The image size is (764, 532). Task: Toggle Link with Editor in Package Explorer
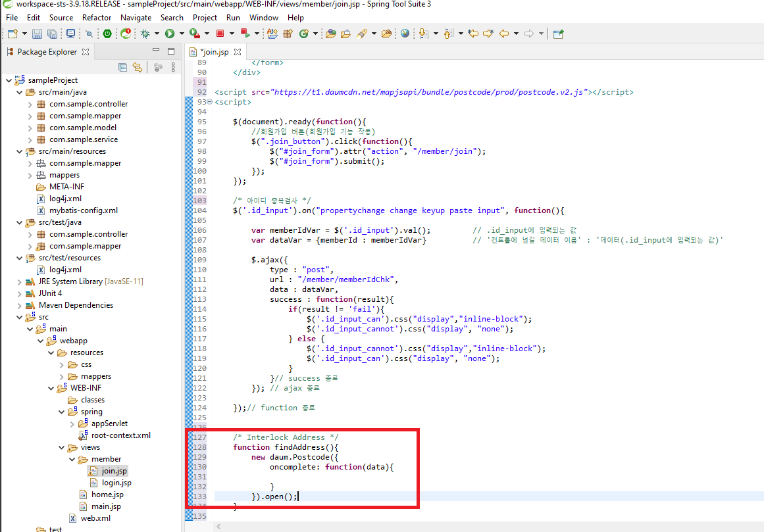click(138, 67)
